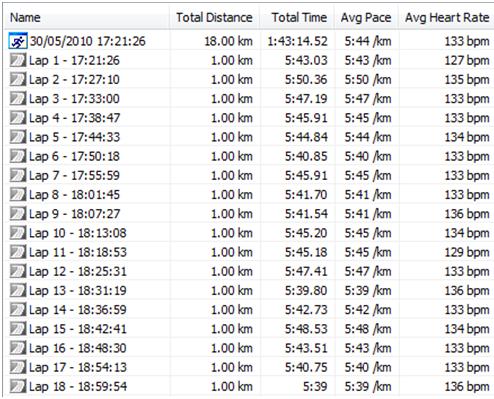The image size is (494, 399).
Task: Click the running activity icon for 30/05/2010
Action: point(18,41)
